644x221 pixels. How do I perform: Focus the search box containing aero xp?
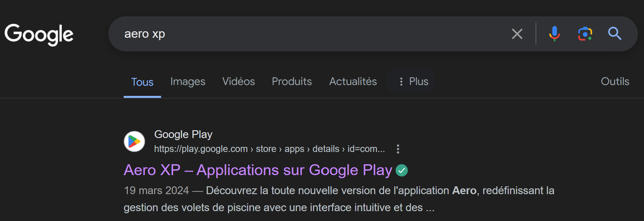306,34
